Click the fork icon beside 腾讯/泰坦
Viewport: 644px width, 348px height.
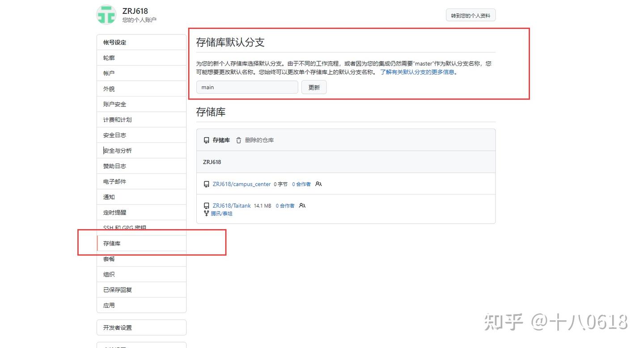(x=206, y=214)
